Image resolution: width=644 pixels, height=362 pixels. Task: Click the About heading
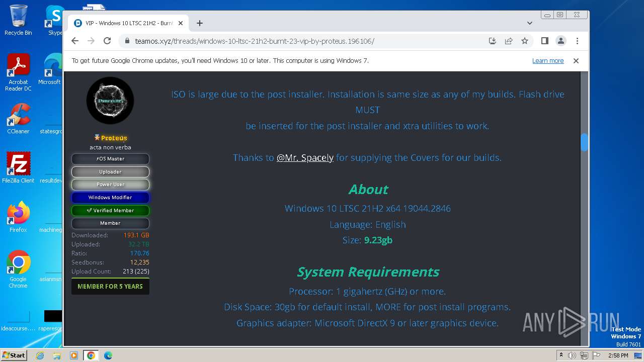pos(368,190)
